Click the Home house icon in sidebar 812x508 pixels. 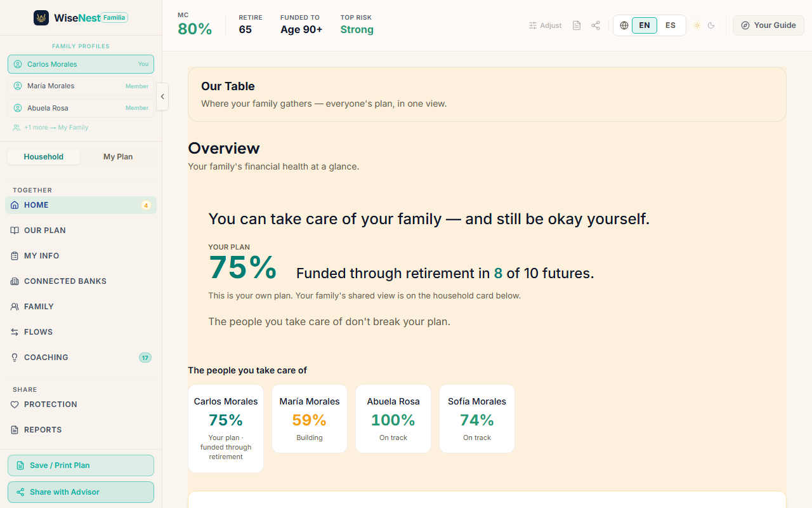click(15, 205)
